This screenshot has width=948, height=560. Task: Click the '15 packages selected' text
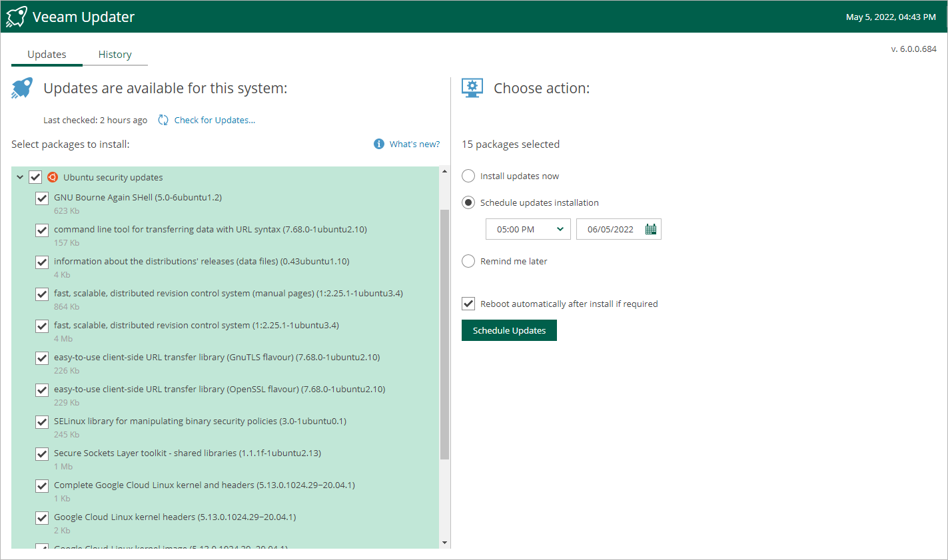tap(510, 144)
